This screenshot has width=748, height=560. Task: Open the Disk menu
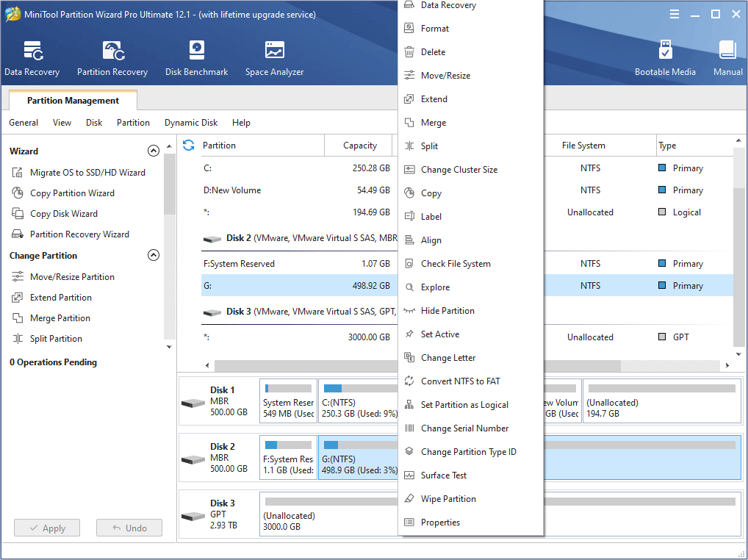[94, 123]
